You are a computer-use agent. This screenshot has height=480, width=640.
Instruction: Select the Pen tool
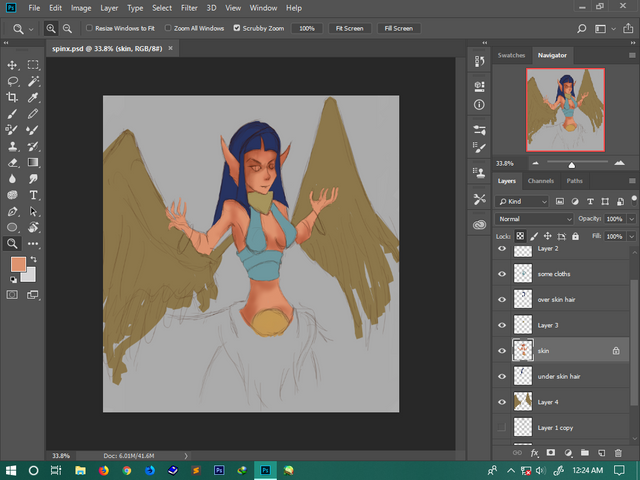pos(12,211)
